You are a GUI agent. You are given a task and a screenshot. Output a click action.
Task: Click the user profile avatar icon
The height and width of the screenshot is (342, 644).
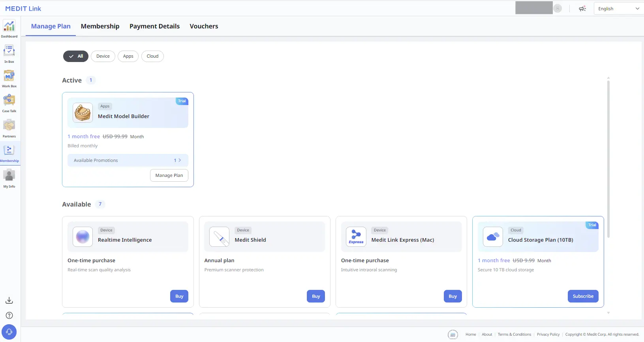pos(558,8)
